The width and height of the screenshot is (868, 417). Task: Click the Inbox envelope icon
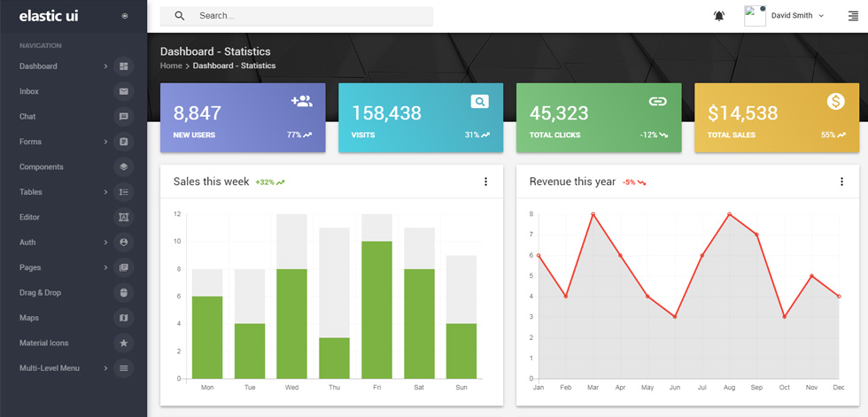123,91
